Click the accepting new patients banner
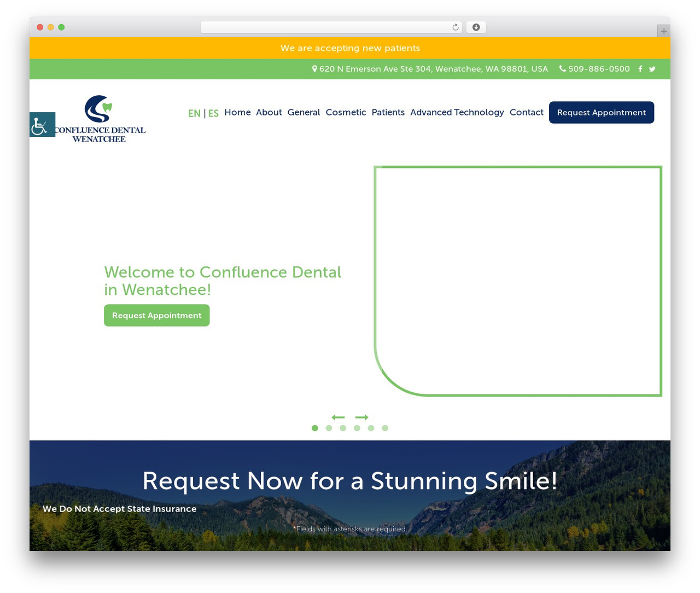 [x=350, y=48]
